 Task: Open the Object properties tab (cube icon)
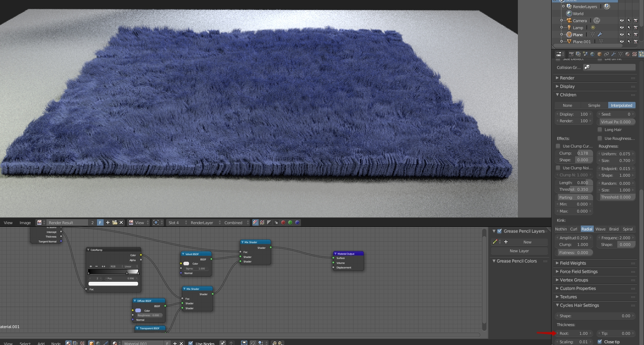pos(599,54)
